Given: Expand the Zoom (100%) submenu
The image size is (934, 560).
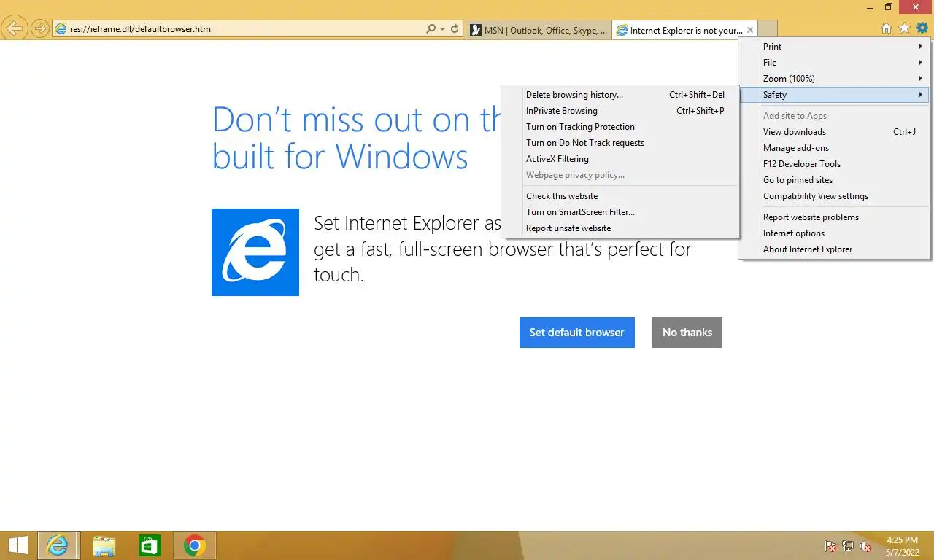Looking at the screenshot, I should pyautogui.click(x=835, y=78).
